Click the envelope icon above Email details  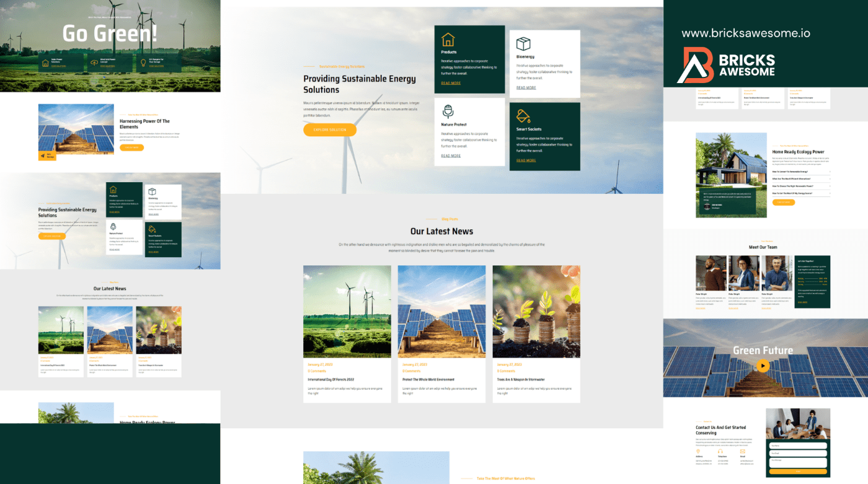pyautogui.click(x=743, y=451)
